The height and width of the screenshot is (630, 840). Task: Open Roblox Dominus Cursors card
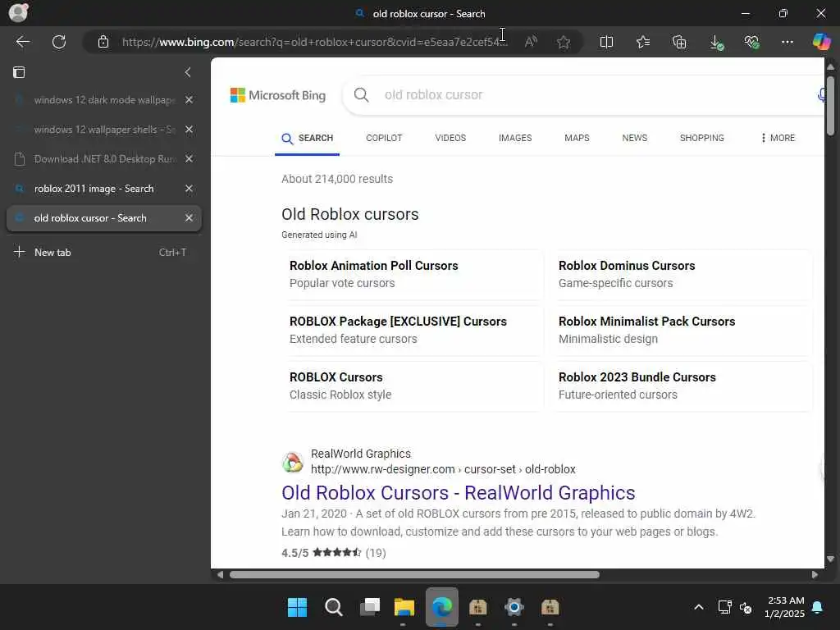(x=682, y=274)
